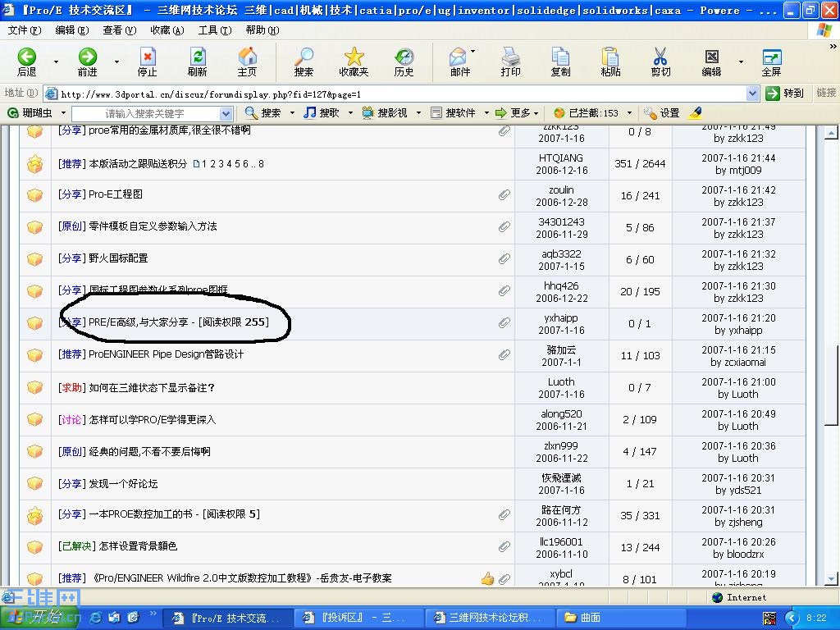Click the Edit (编辑) toolbar icon
The image size is (840, 630).
click(711, 62)
